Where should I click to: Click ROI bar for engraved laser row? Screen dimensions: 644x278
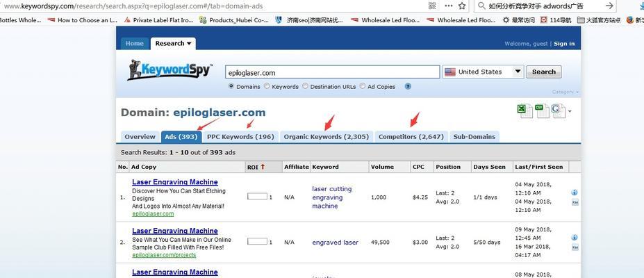click(x=257, y=241)
